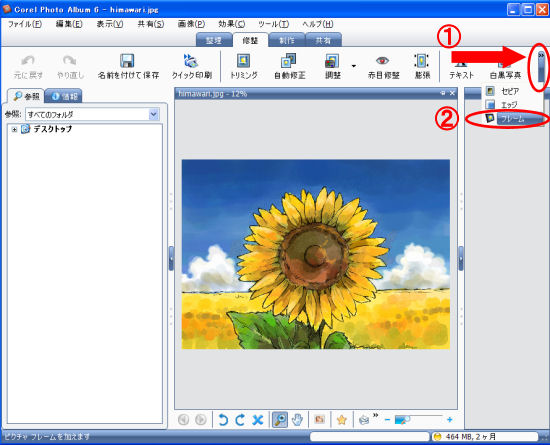Viewport: 550px width, 445px height.
Task: Open the ヘルプ(H) menu
Action: pos(317,24)
